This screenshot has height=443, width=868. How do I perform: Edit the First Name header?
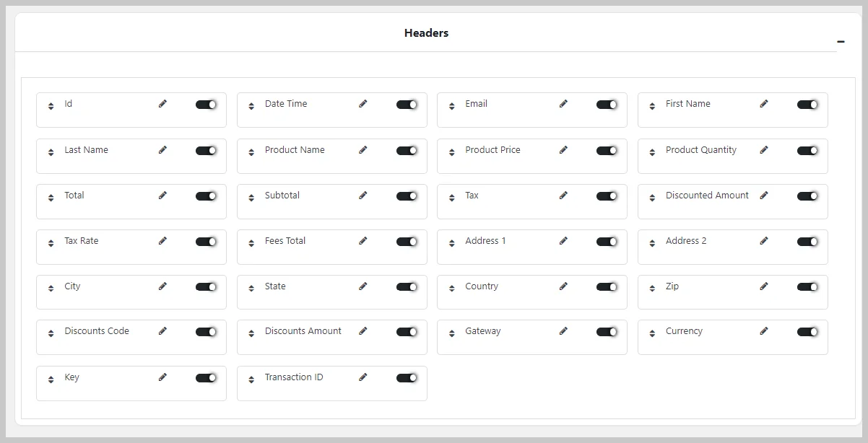pos(764,104)
